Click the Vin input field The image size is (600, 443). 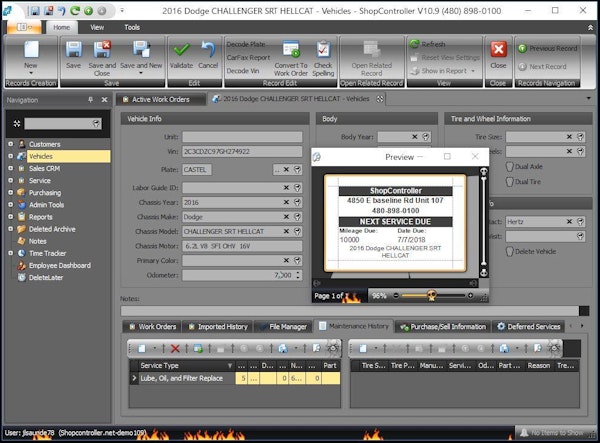click(x=242, y=151)
